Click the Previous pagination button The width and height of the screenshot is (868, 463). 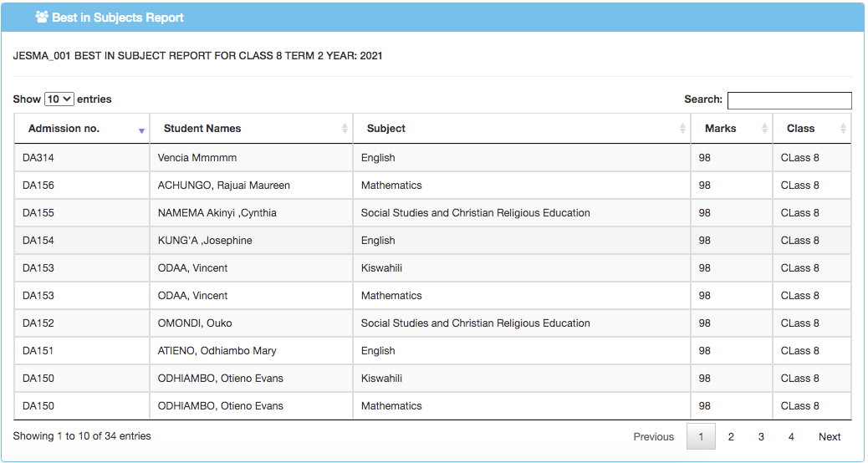click(x=653, y=436)
